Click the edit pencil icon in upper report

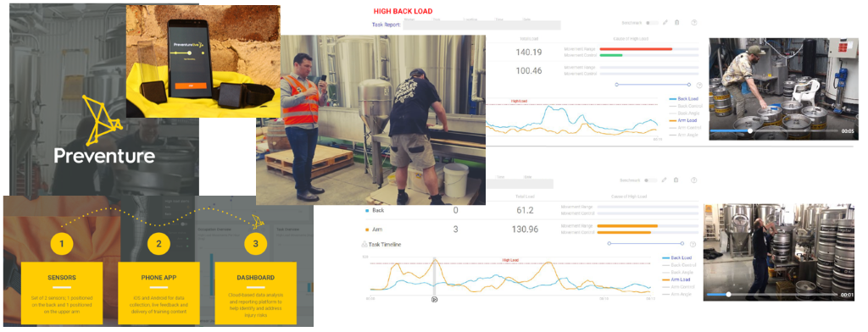[665, 23]
